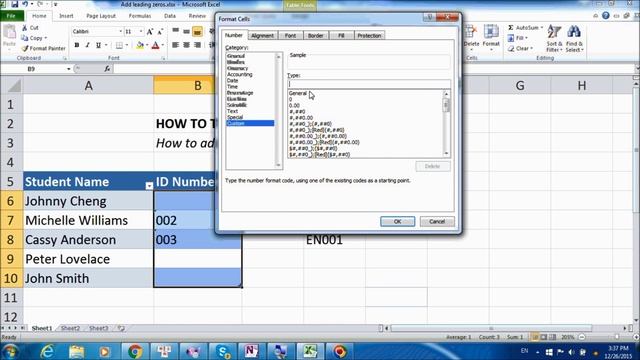Switch to the Protection tab in Format Cells

click(369, 36)
